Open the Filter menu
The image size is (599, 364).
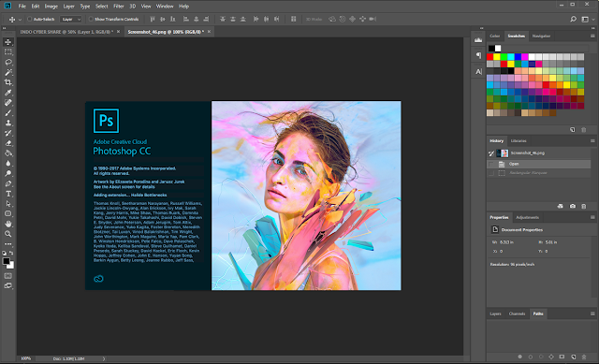point(119,7)
